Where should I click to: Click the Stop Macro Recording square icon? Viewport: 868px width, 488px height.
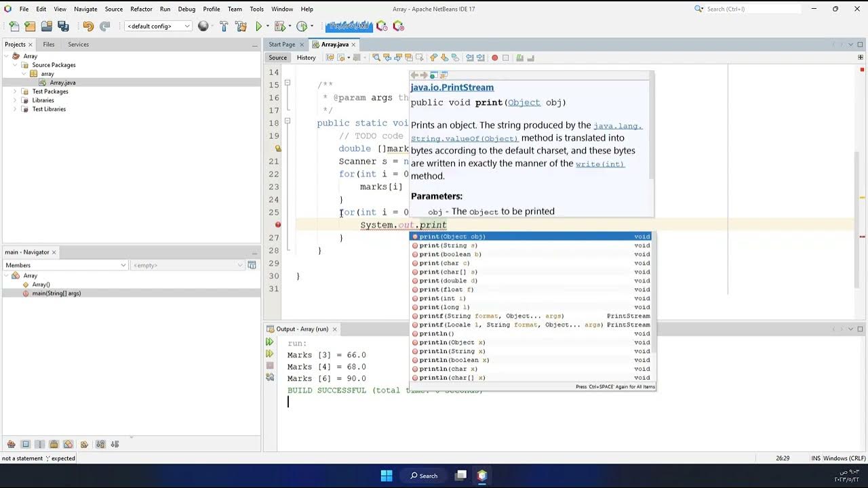click(x=505, y=58)
